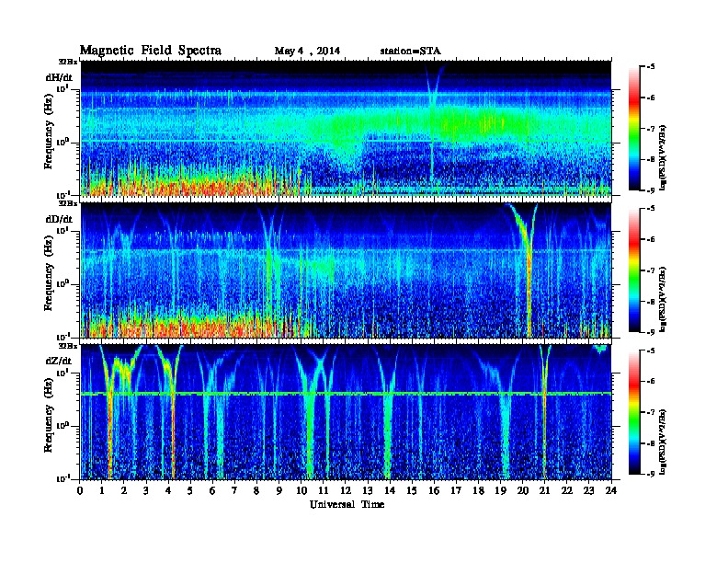Click the "5" hour tick label

coord(190,491)
